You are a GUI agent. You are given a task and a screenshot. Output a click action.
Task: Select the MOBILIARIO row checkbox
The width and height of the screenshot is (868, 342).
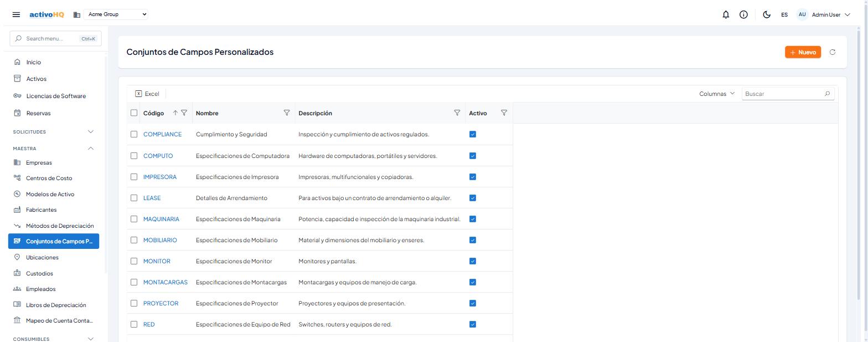click(x=134, y=240)
